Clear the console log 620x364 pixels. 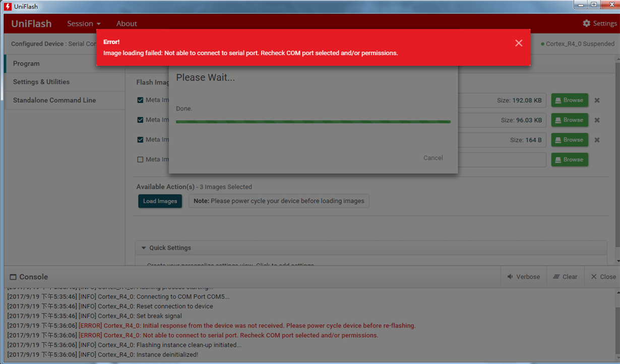(565, 277)
